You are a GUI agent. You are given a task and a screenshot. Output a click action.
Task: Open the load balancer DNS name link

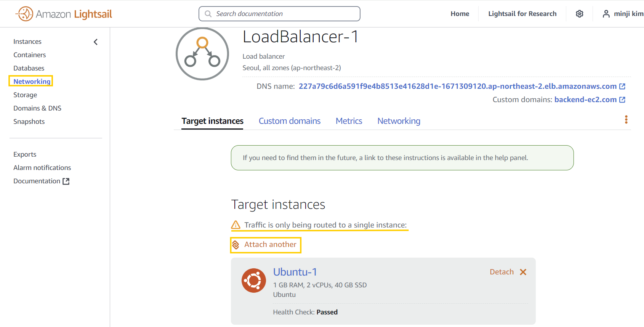click(458, 87)
